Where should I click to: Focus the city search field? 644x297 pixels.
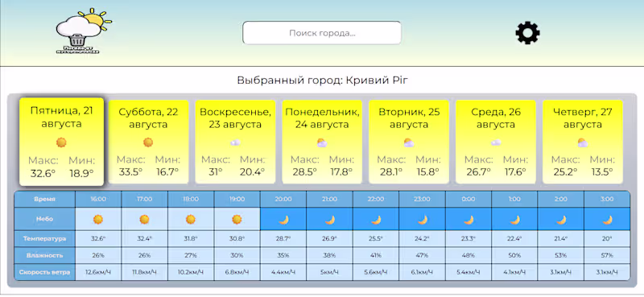coord(321,33)
